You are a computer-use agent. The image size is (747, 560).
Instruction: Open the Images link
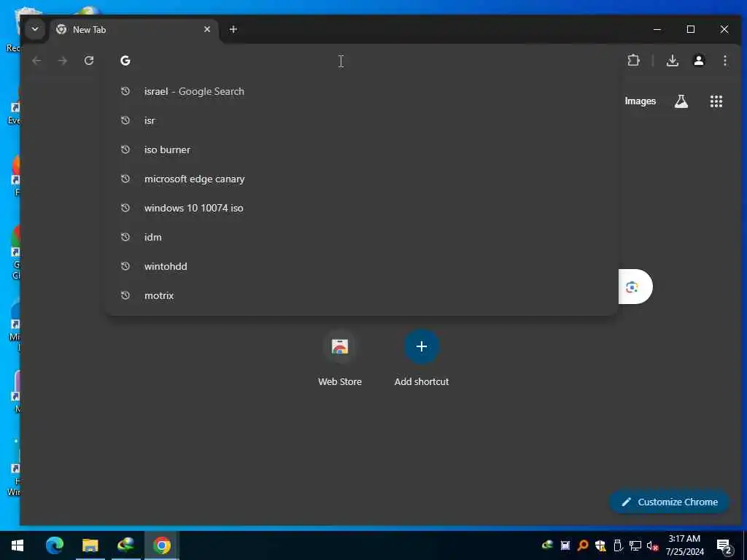(x=640, y=101)
